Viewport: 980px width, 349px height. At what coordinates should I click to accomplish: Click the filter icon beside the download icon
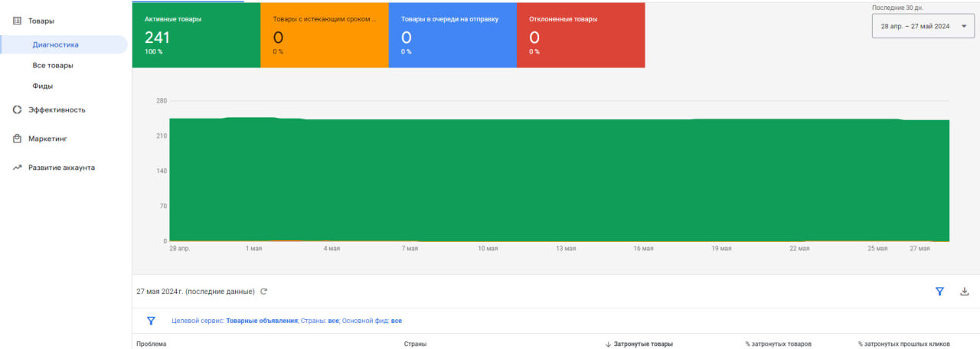point(939,292)
